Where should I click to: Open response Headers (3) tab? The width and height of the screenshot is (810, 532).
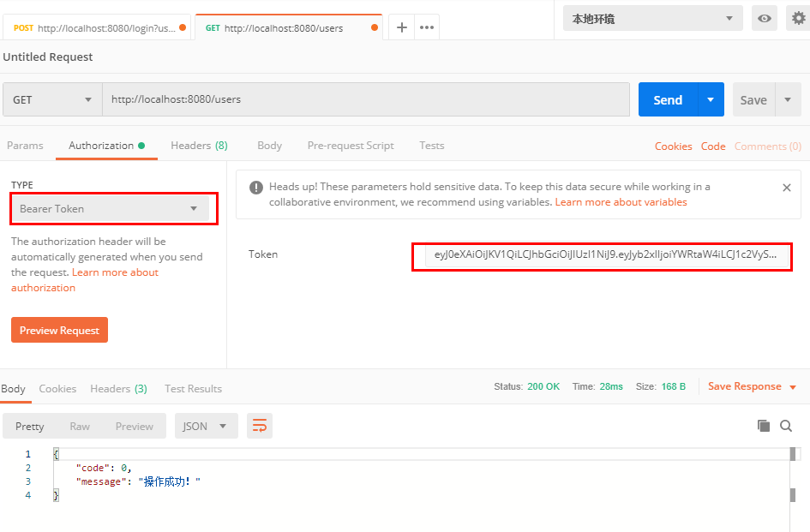click(118, 389)
